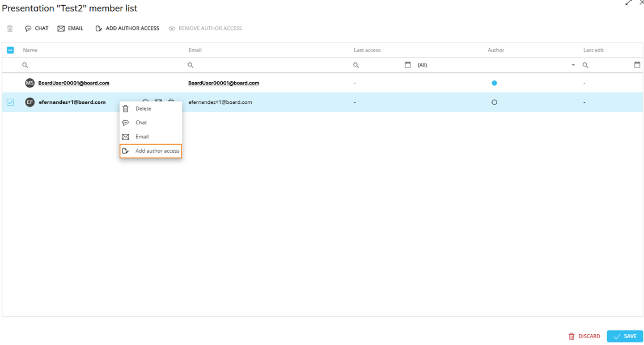This screenshot has width=644, height=345.
Task: Select Add author access in the context menu
Action: pos(151,151)
